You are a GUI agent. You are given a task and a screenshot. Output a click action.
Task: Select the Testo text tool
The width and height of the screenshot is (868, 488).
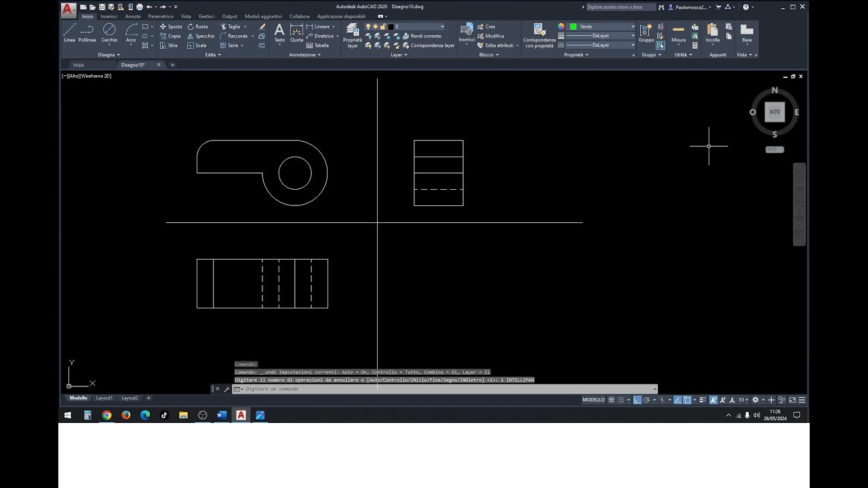[x=279, y=33]
